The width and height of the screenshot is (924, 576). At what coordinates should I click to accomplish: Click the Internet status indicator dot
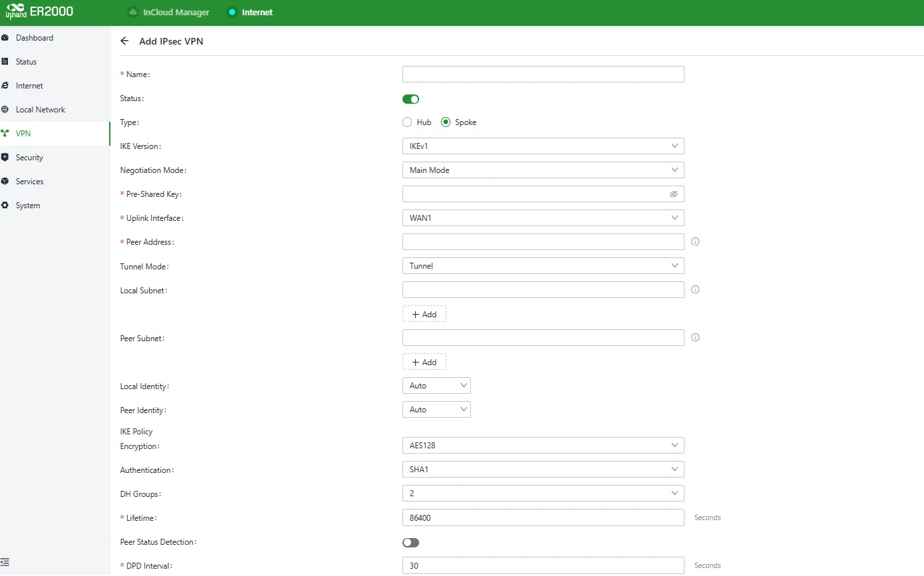[232, 12]
